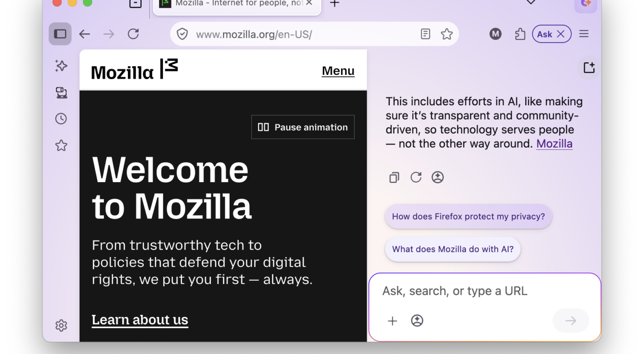The image size is (644, 354).
Task: Regenerate the AI response
Action: pyautogui.click(x=416, y=177)
